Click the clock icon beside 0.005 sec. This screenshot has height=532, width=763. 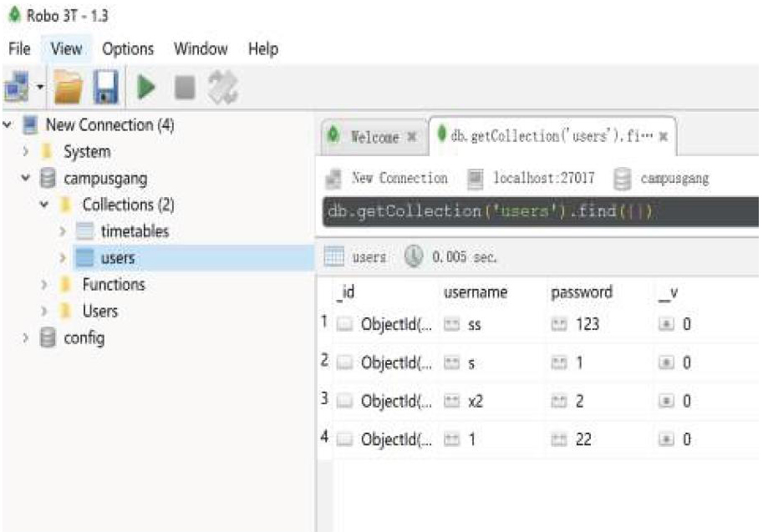(x=413, y=256)
